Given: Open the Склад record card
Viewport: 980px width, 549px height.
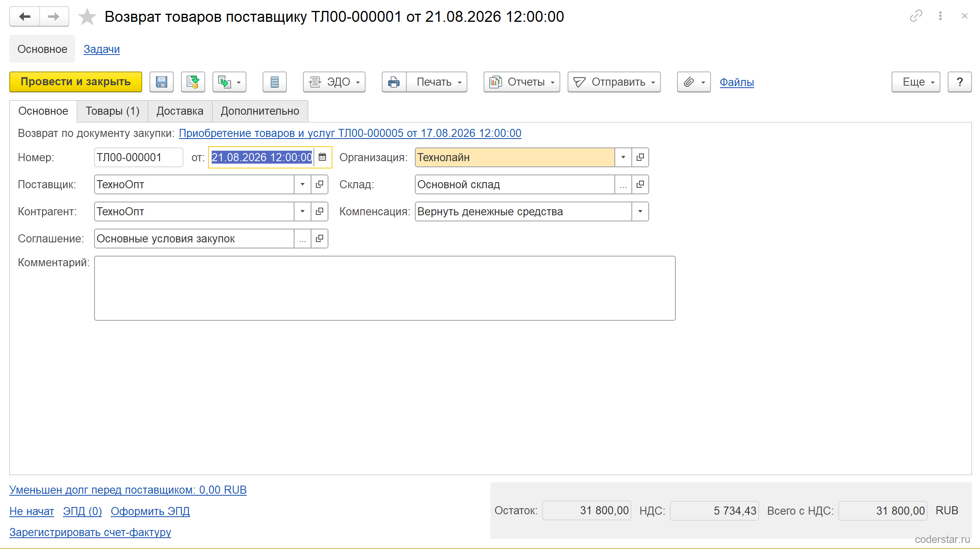Looking at the screenshot, I should [640, 184].
